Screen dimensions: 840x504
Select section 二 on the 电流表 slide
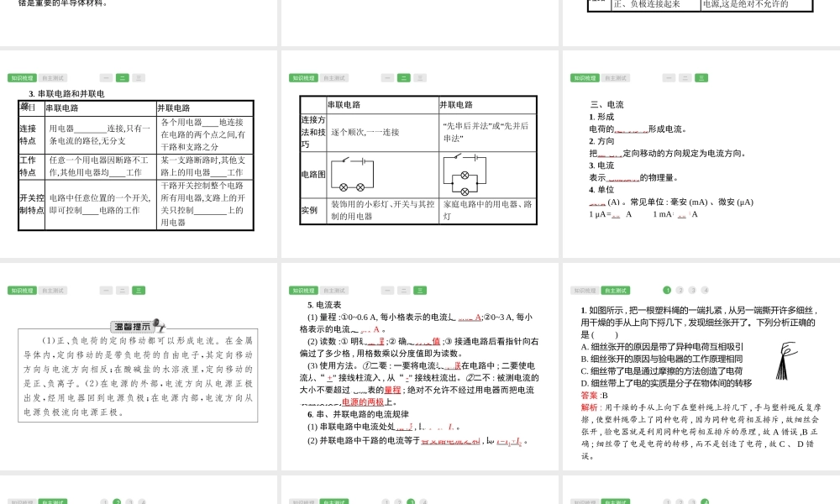[x=403, y=291]
